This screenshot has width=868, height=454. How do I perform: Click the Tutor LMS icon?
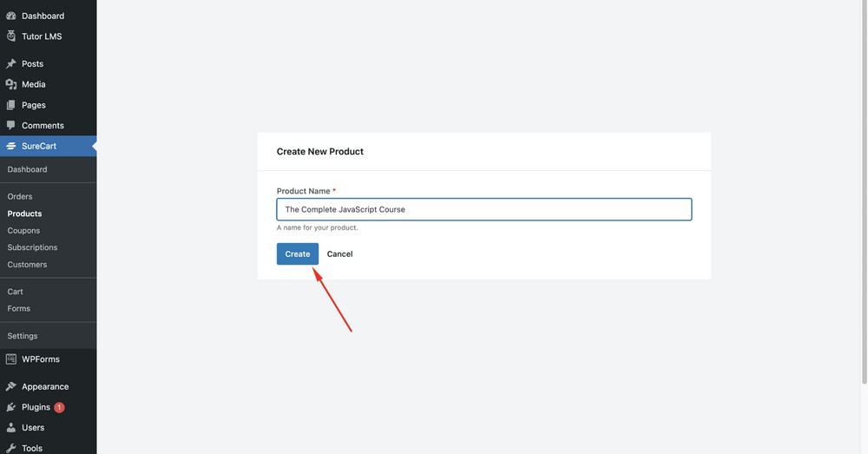click(11, 36)
